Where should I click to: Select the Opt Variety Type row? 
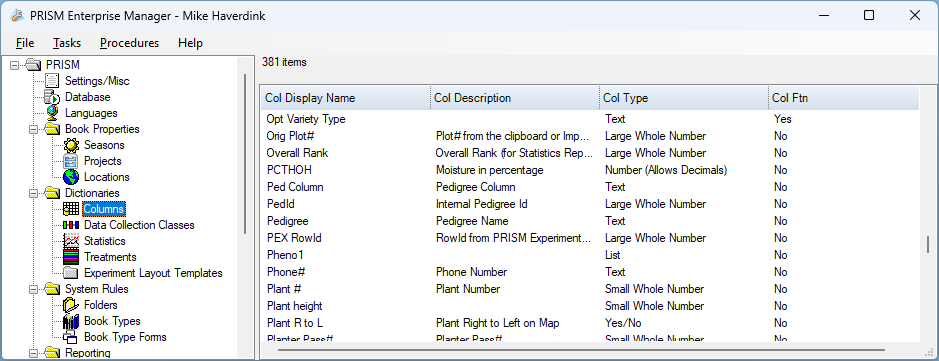590,119
